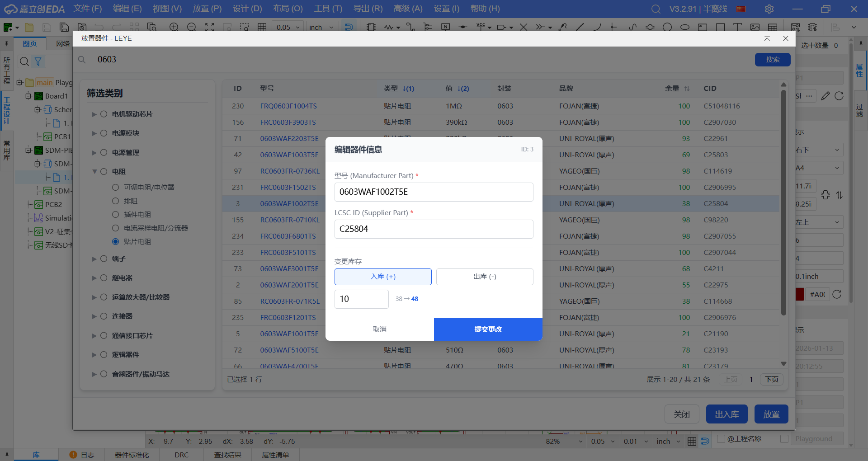Screen dimensions: 868x461
Task: Open the 0.05 grid size dropdown
Action: (x=288, y=27)
